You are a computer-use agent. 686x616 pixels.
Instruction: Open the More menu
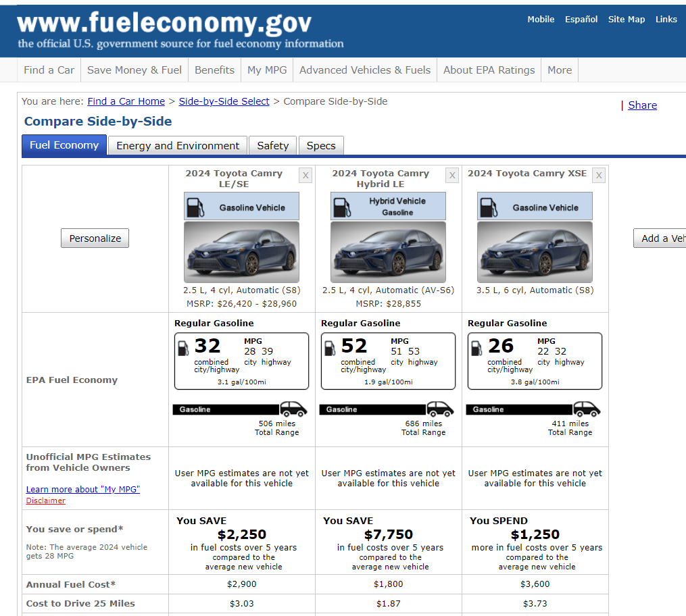pos(560,70)
